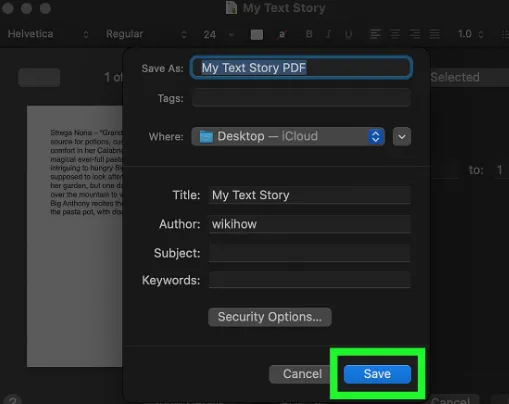Click the help question mark button

pos(12,400)
